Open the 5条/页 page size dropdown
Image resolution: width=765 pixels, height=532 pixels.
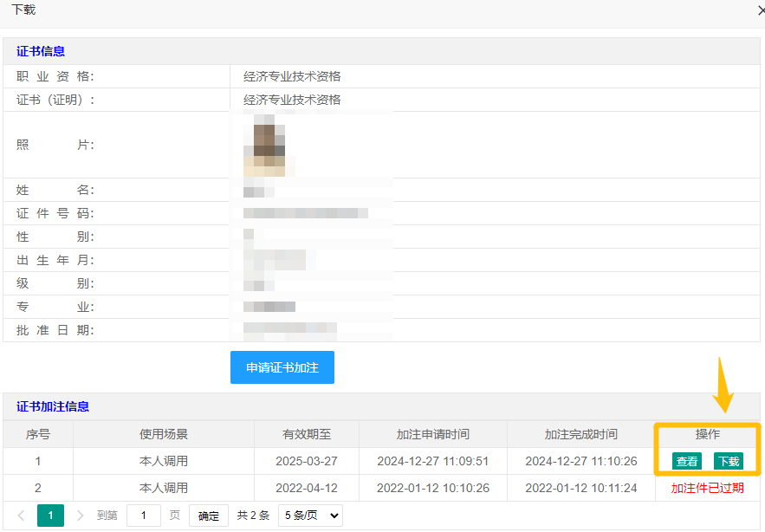[310, 516]
